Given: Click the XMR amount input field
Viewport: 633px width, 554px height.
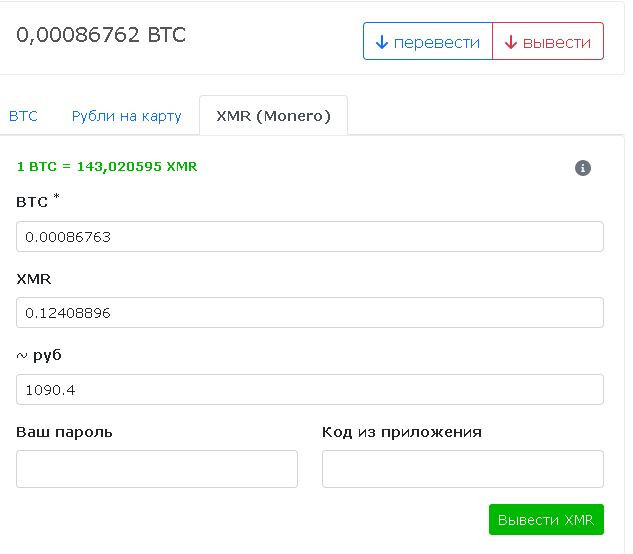Looking at the screenshot, I should pyautogui.click(x=310, y=313).
